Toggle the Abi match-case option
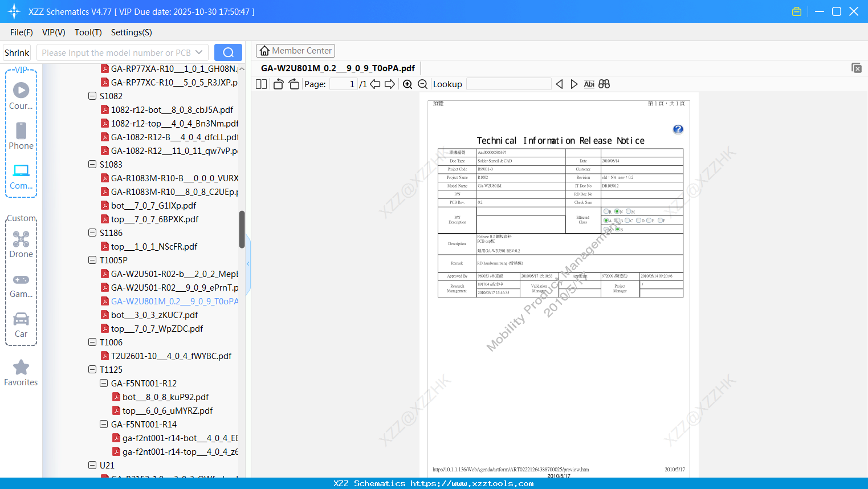868x489 pixels. click(589, 84)
